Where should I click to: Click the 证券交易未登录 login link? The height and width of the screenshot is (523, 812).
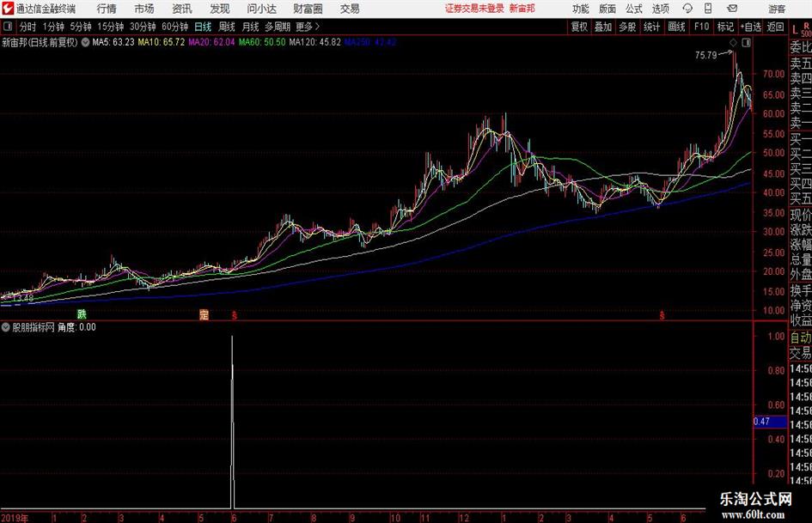[x=474, y=9]
